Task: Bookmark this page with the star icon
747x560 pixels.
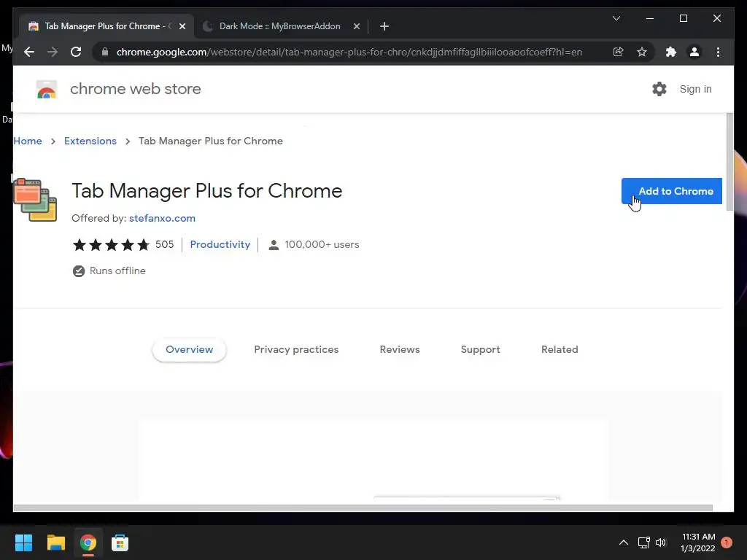Action: pos(642,52)
